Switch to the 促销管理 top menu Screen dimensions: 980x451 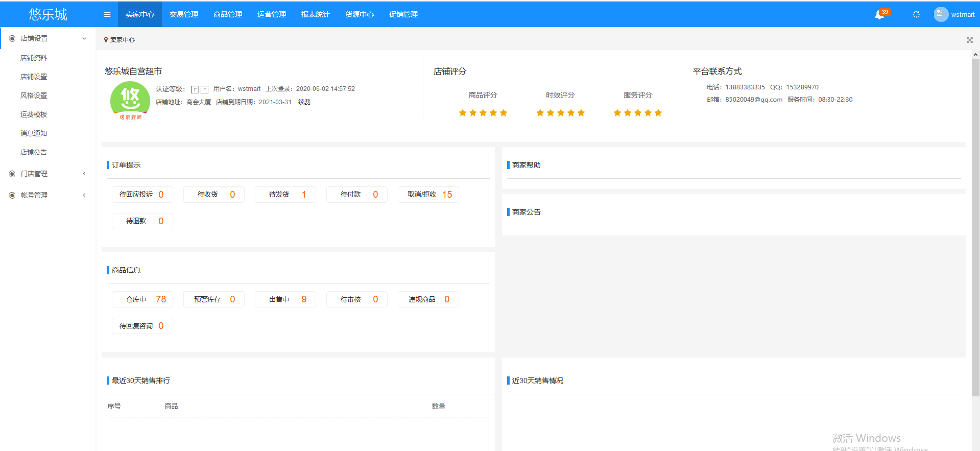(x=403, y=14)
